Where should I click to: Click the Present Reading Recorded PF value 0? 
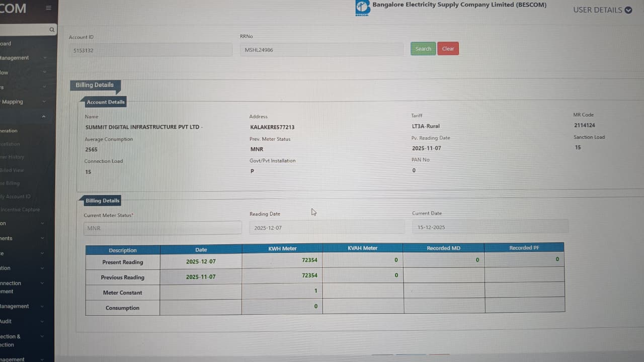[557, 259]
